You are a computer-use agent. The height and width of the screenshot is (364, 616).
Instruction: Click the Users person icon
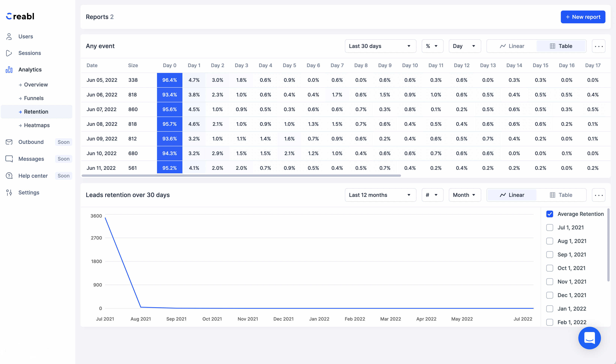9,36
